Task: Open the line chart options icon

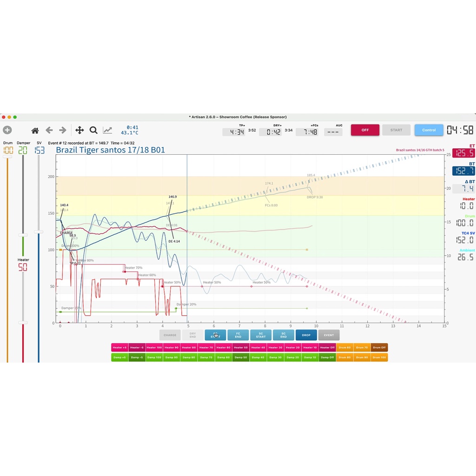Action: 107,131
